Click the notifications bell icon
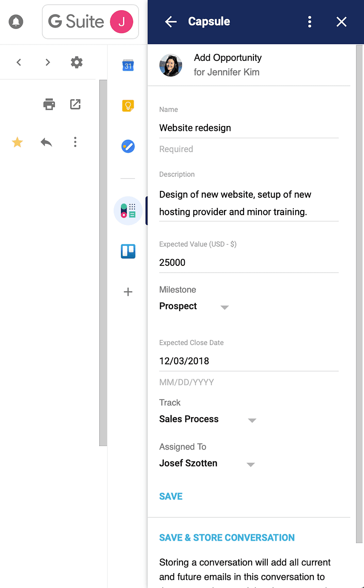This screenshot has width=364, height=588. [16, 22]
